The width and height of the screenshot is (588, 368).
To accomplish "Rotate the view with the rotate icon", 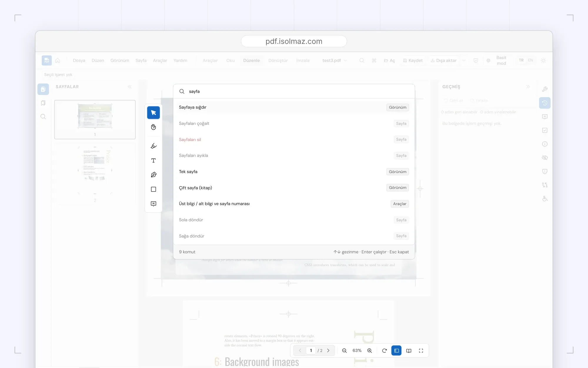I will [x=384, y=351].
